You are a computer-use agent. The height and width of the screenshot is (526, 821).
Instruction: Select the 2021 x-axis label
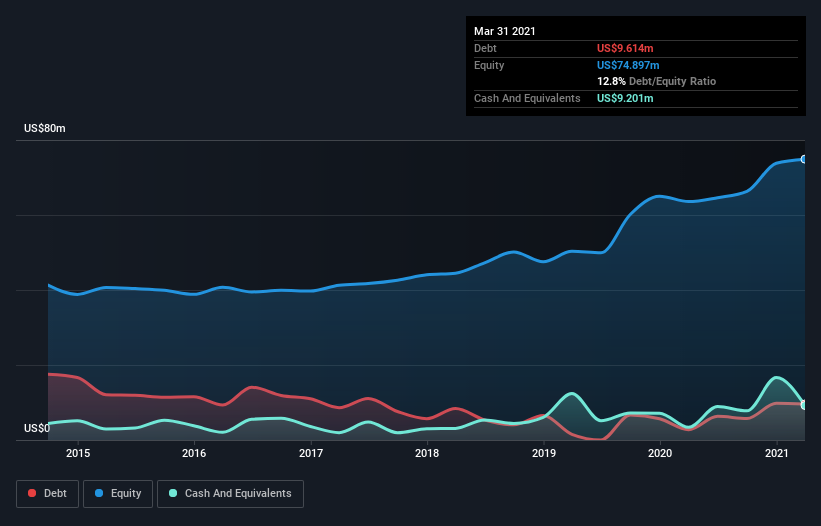click(x=776, y=453)
